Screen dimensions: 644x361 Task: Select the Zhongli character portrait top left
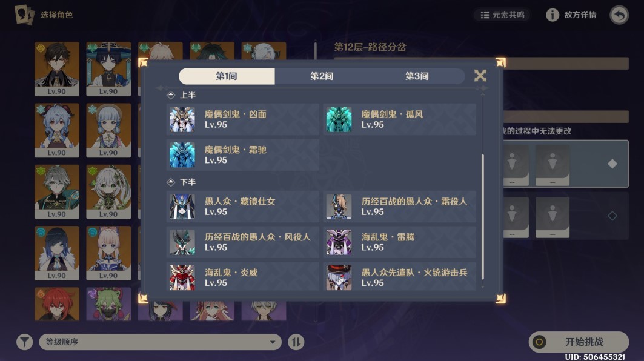(x=57, y=68)
